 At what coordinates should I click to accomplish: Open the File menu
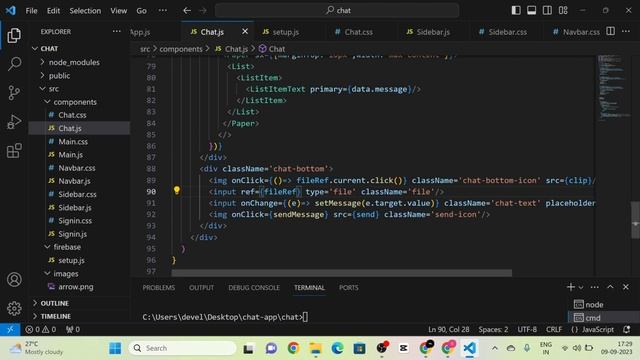(31, 11)
